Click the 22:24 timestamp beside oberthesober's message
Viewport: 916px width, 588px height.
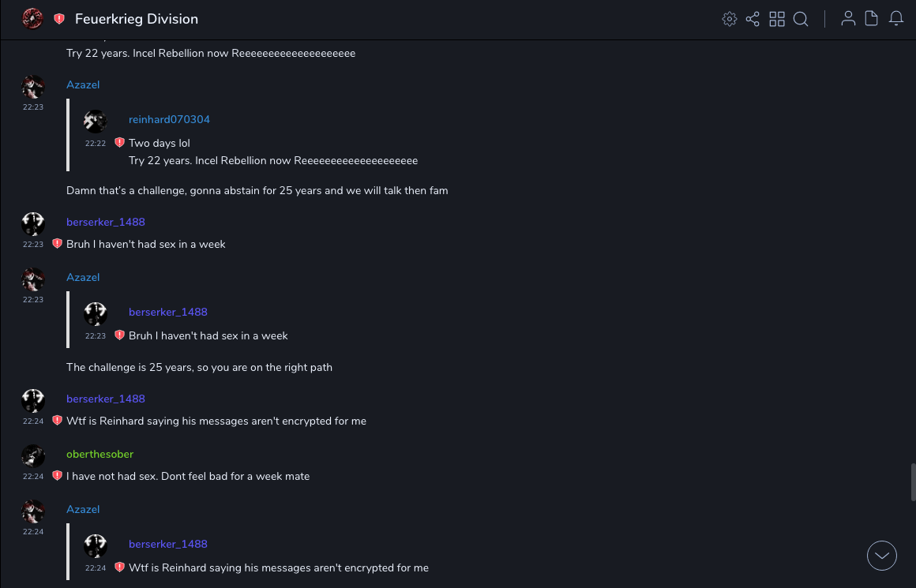coord(33,477)
